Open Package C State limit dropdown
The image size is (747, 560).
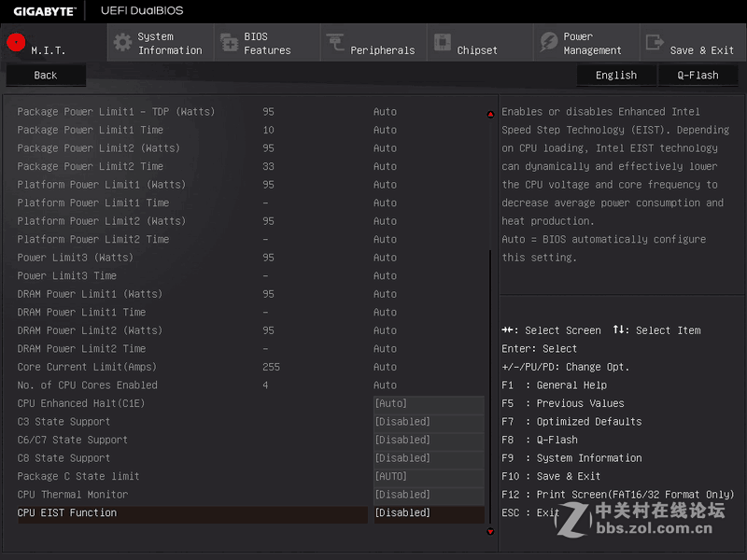coord(429,477)
